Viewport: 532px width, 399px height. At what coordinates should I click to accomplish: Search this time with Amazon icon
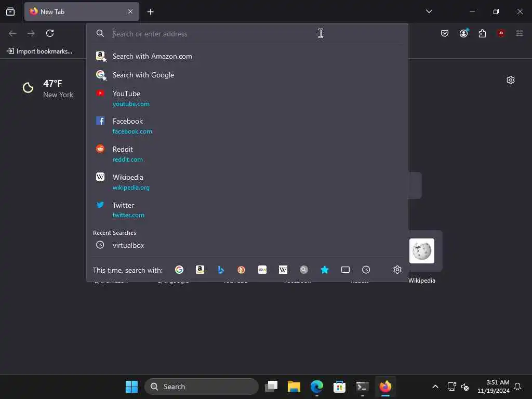[200, 270]
